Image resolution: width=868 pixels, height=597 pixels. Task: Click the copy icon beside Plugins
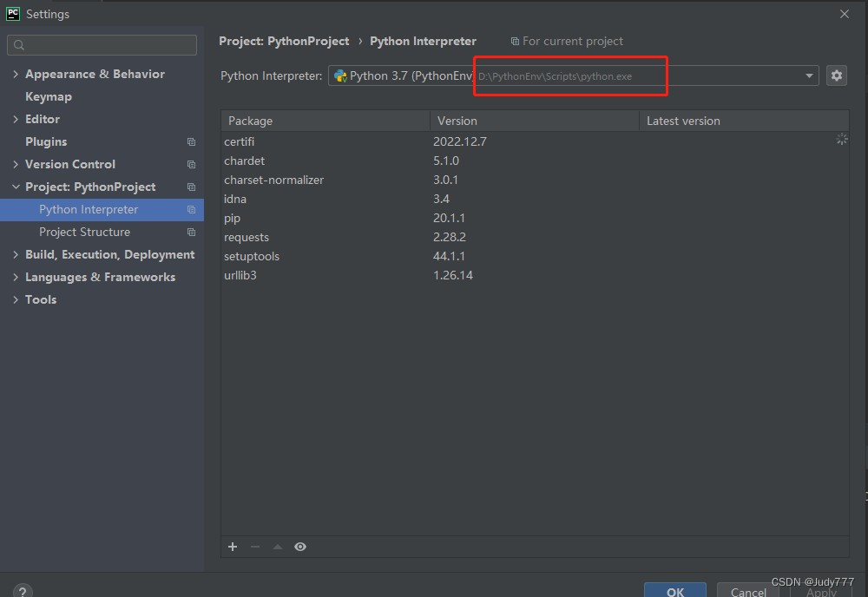click(191, 141)
